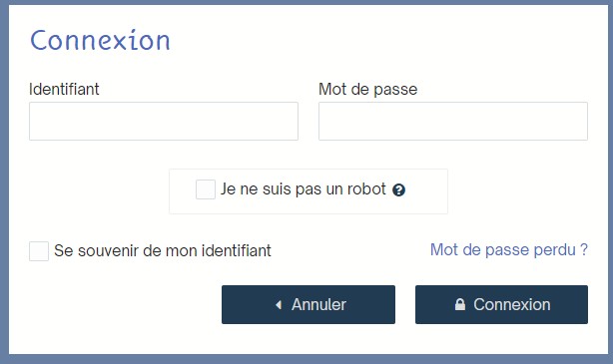Screen dimensions: 613x364
Task: Select the word "Annuler" on the cancel button
Action: coord(318,304)
